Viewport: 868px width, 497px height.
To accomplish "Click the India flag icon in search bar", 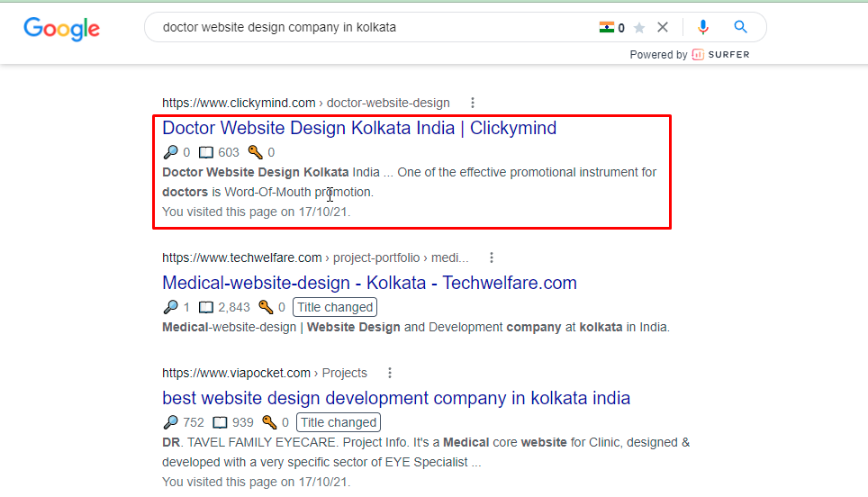I will (x=607, y=28).
